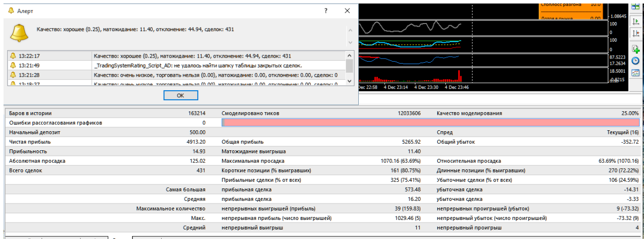Select the 13:21:49 alert row
Viewport: 644px width, 239px height.
(177, 66)
